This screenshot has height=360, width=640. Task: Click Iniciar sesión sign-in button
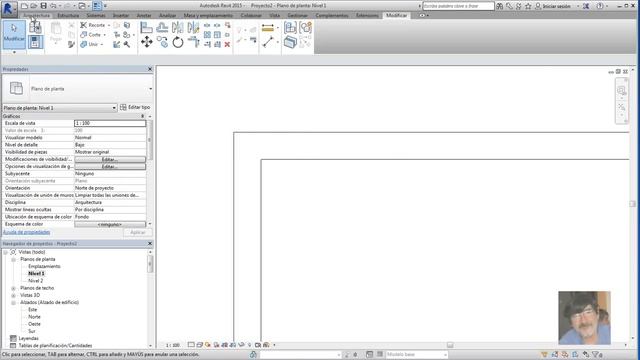coord(553,6)
